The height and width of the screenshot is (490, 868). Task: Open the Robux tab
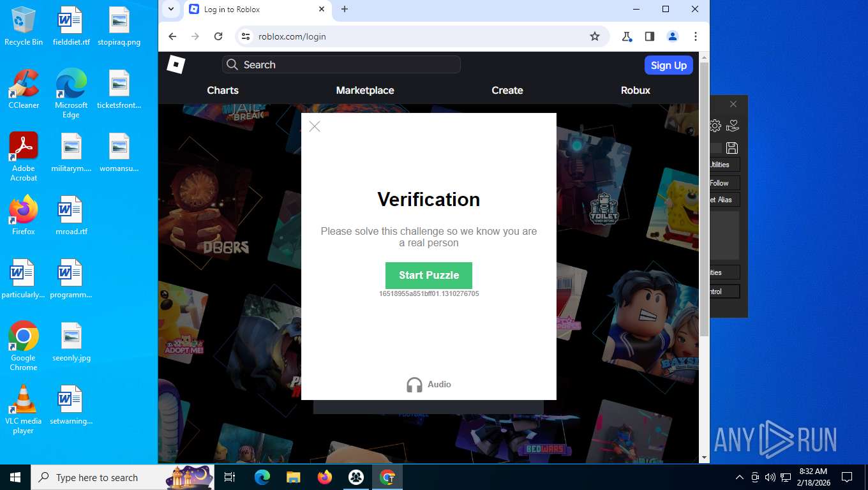point(636,90)
